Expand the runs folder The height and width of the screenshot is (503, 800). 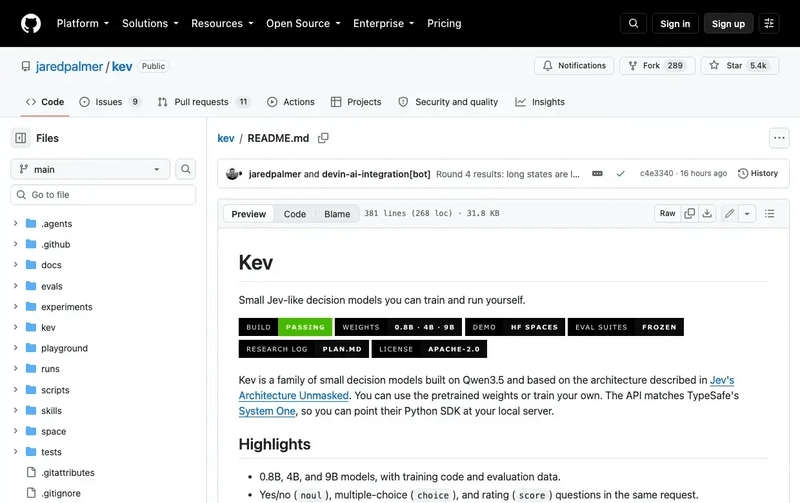15,368
